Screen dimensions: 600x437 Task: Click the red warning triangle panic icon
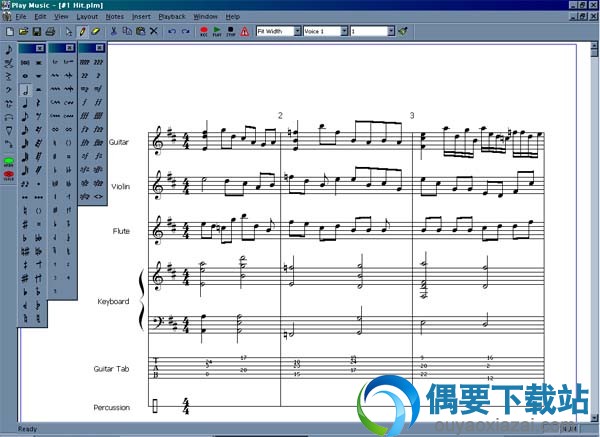point(244,31)
